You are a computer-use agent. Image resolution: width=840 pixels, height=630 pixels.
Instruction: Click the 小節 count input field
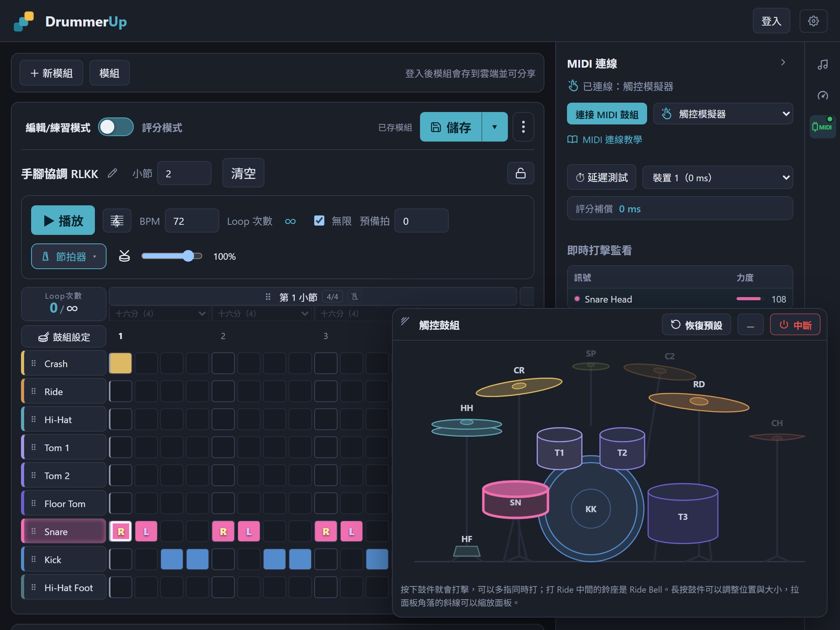184,173
